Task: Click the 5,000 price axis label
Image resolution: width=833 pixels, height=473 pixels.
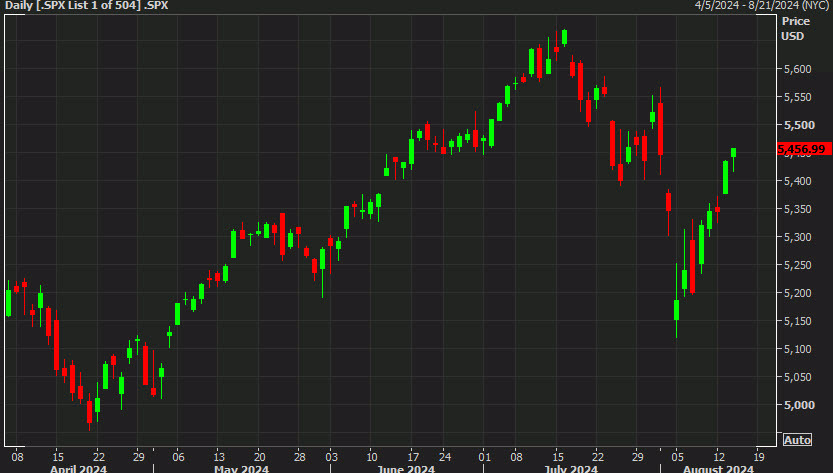Action: click(799, 405)
